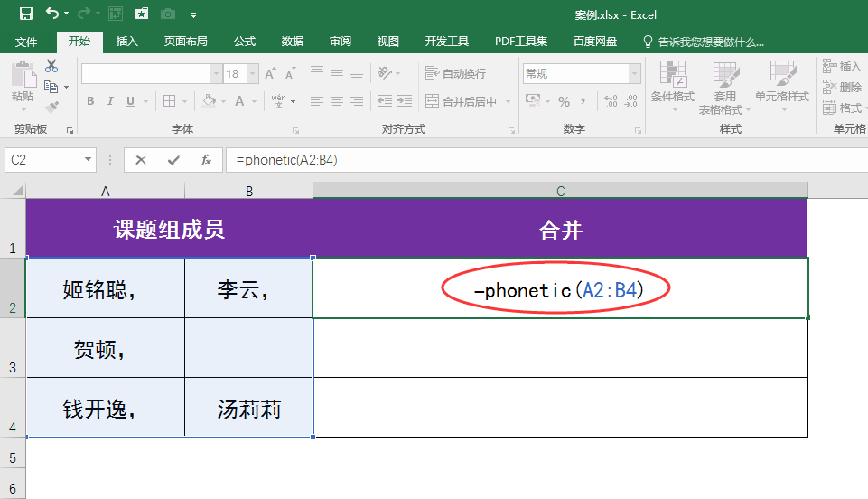Switch to the Developer (开发工具) tab

pos(447,42)
